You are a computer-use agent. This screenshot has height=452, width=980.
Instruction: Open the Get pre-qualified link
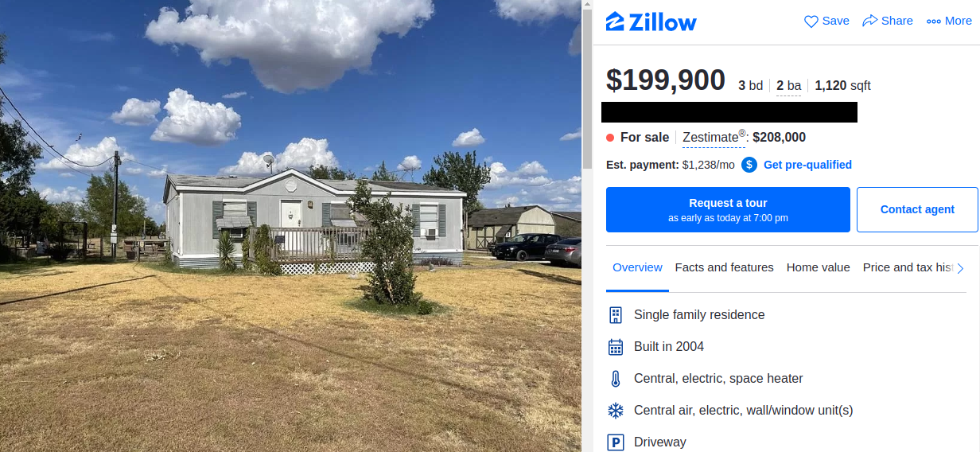coord(807,165)
